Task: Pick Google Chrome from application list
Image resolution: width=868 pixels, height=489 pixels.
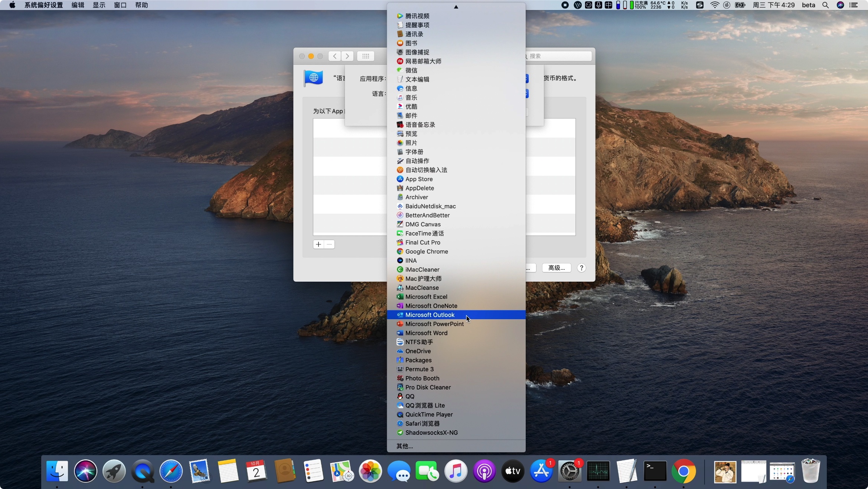Action: point(456,252)
